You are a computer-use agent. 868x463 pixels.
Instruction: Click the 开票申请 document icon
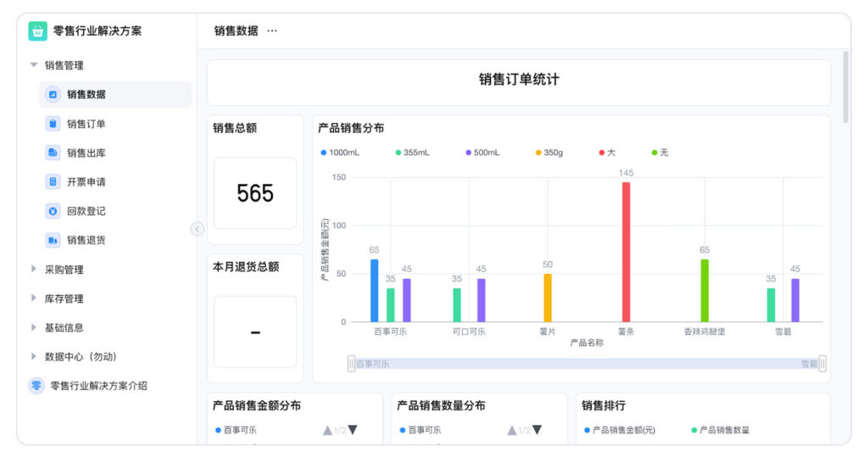tap(53, 182)
